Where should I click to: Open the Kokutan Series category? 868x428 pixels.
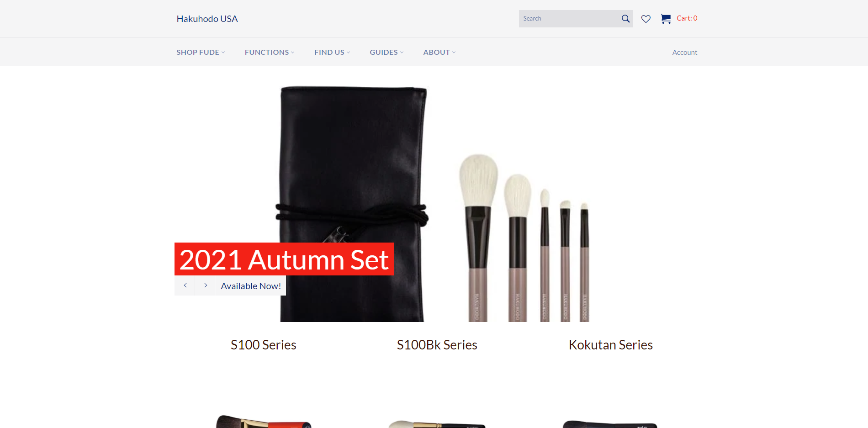pyautogui.click(x=610, y=345)
